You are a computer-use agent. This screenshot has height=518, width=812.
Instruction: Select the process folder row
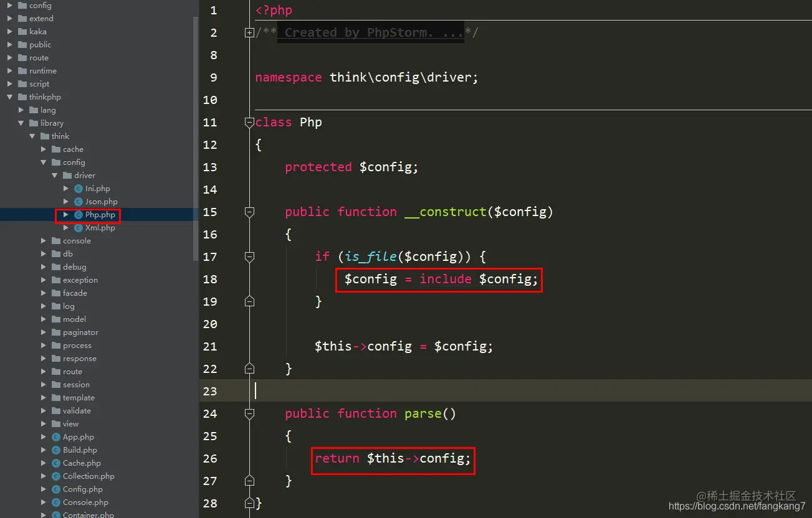tap(100, 346)
